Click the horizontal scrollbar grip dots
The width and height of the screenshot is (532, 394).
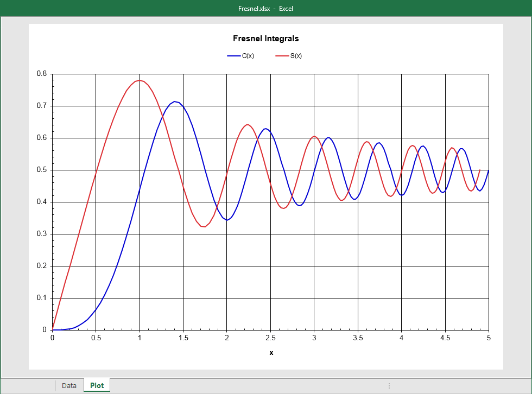389,385
